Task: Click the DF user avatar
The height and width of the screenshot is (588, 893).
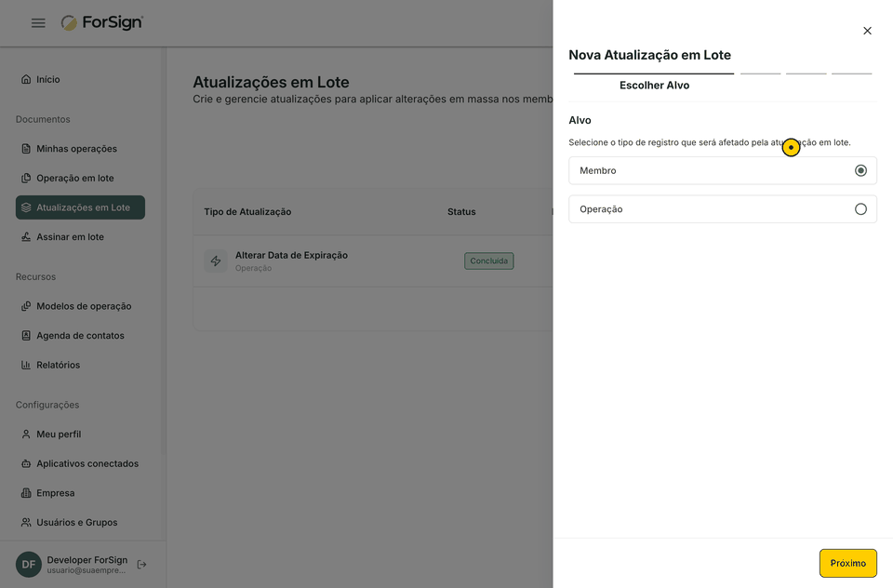Action: (x=29, y=565)
